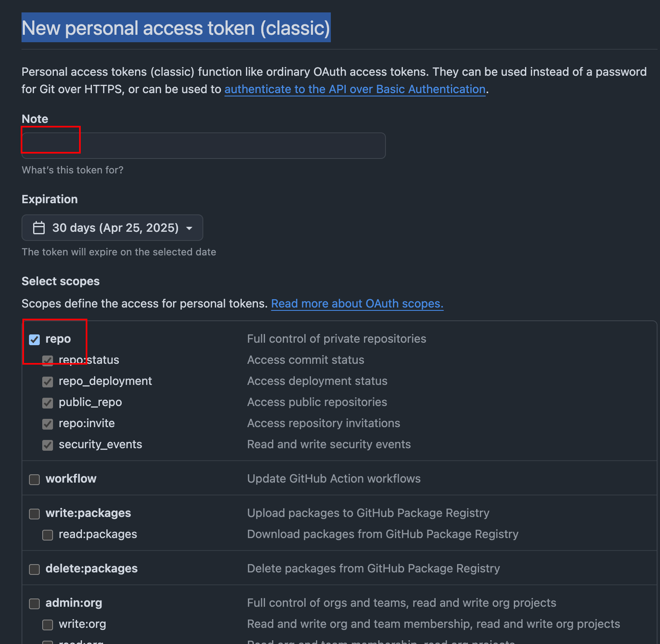Open the Expiration dropdown arrow
This screenshot has width=660, height=644.
[189, 228]
